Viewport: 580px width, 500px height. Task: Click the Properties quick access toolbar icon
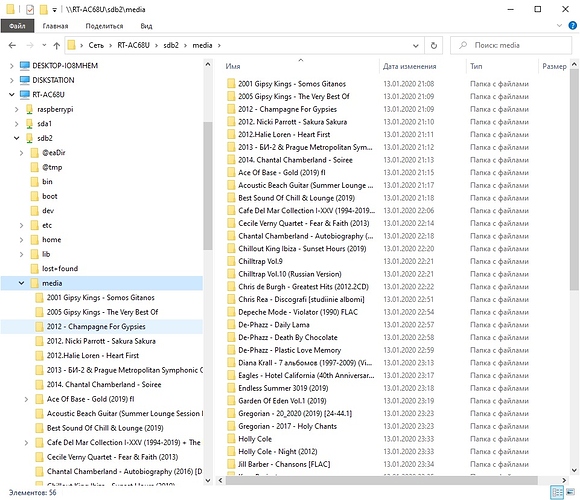click(30, 9)
